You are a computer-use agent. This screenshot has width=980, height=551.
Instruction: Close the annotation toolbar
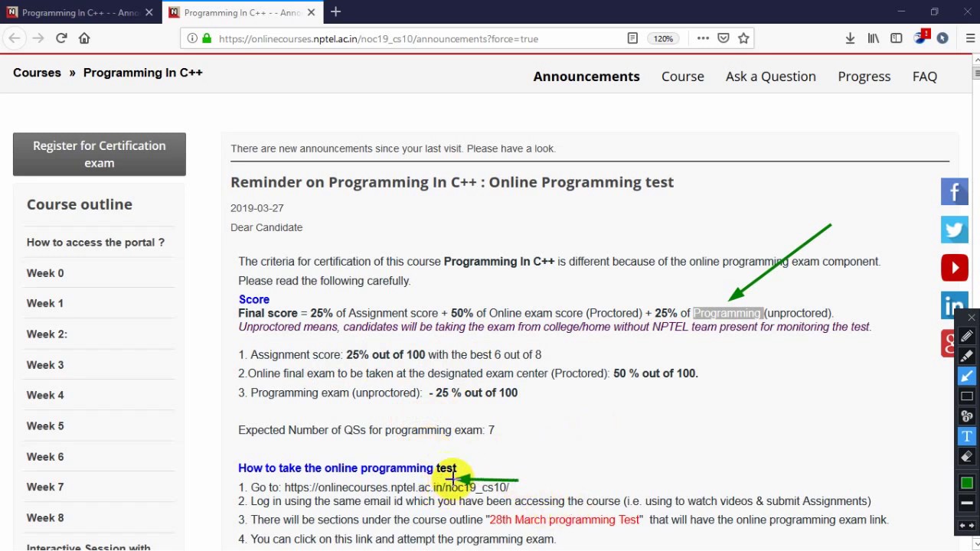[x=971, y=317]
